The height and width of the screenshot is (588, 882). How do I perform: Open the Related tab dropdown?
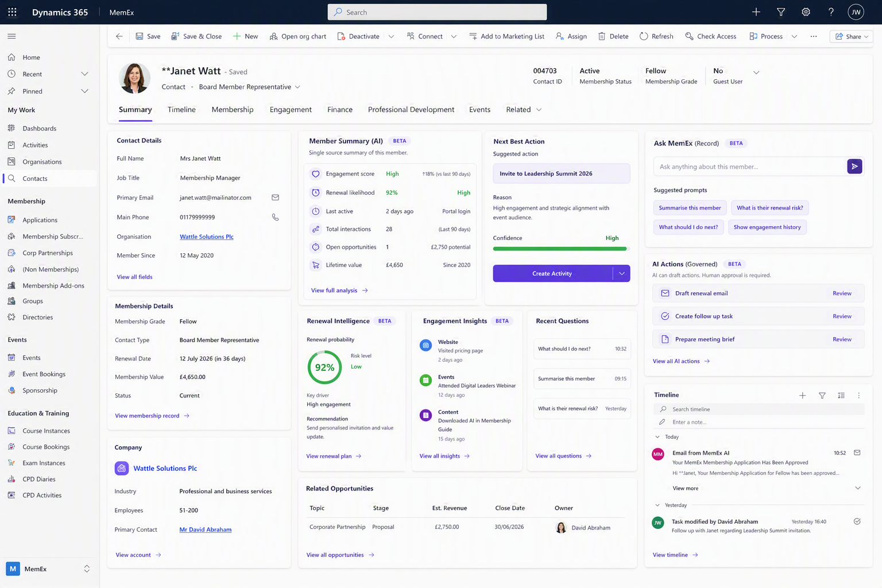(x=524, y=110)
